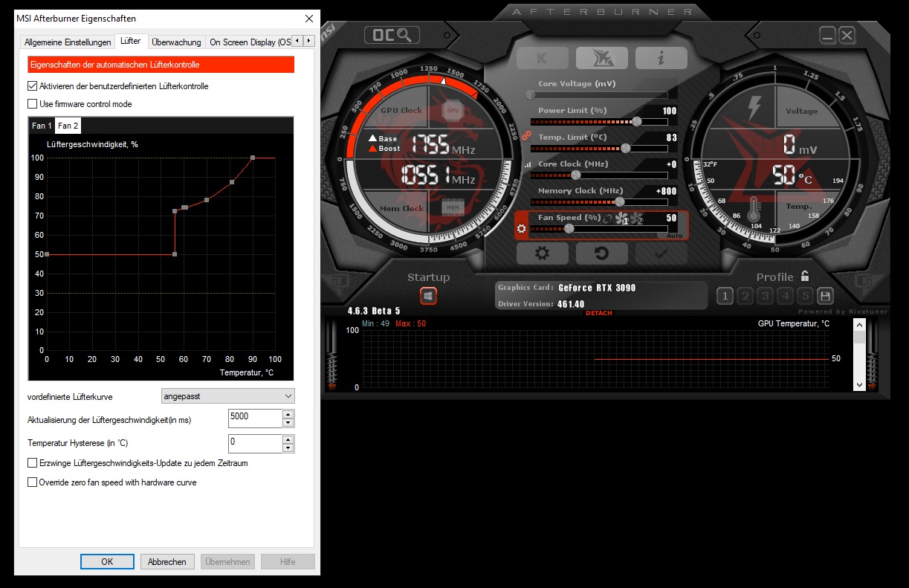This screenshot has height=588, width=909.
Task: Click the Core Voltage slider handle
Action: pos(530,95)
